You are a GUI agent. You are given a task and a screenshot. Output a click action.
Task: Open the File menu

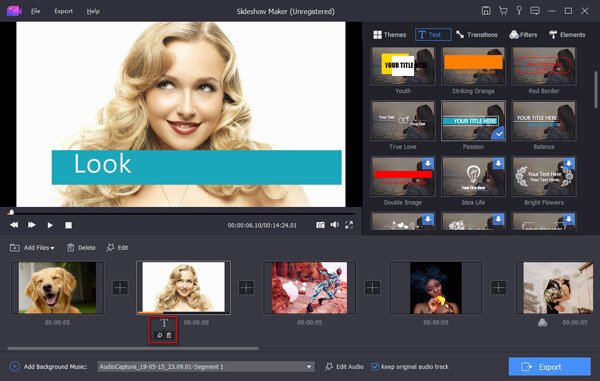(x=35, y=11)
